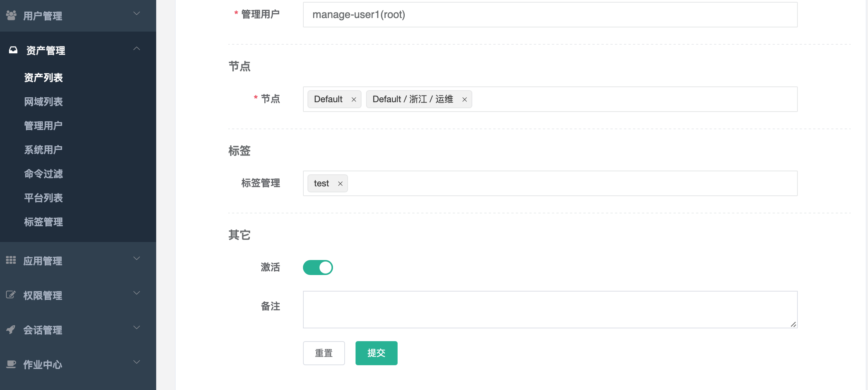The width and height of the screenshot is (868, 390).
Task: Click the Default node tag text
Action: pos(328,99)
